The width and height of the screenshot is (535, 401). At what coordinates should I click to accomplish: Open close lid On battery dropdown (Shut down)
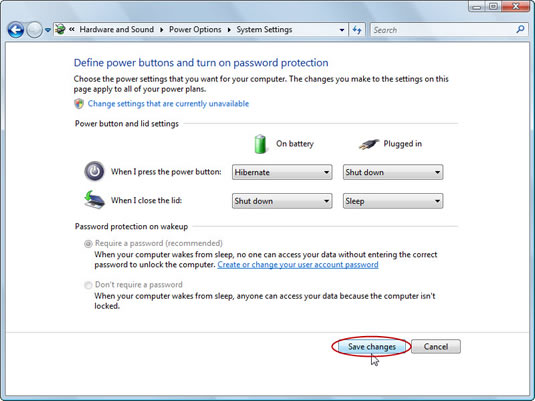coord(282,201)
